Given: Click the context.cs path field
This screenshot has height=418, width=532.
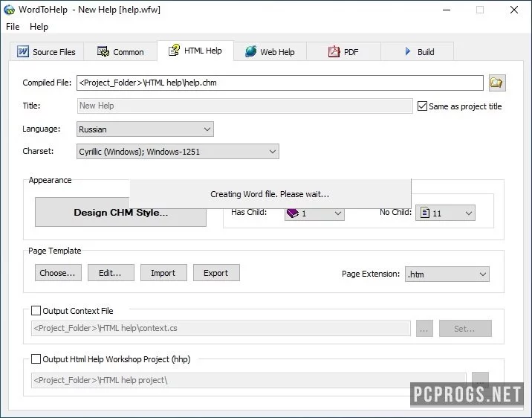Looking at the screenshot, I should (x=221, y=328).
